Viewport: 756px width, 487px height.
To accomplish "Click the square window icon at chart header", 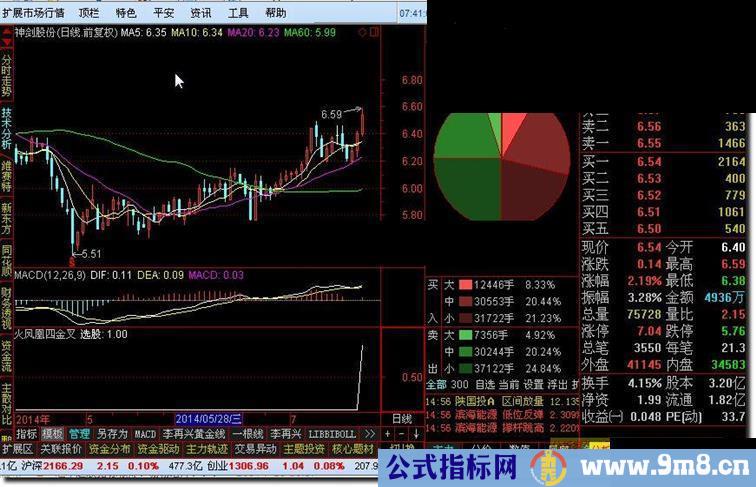I will click(374, 32).
